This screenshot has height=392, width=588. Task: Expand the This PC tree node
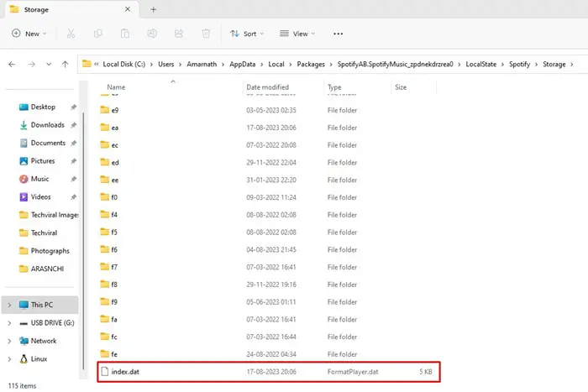9,305
